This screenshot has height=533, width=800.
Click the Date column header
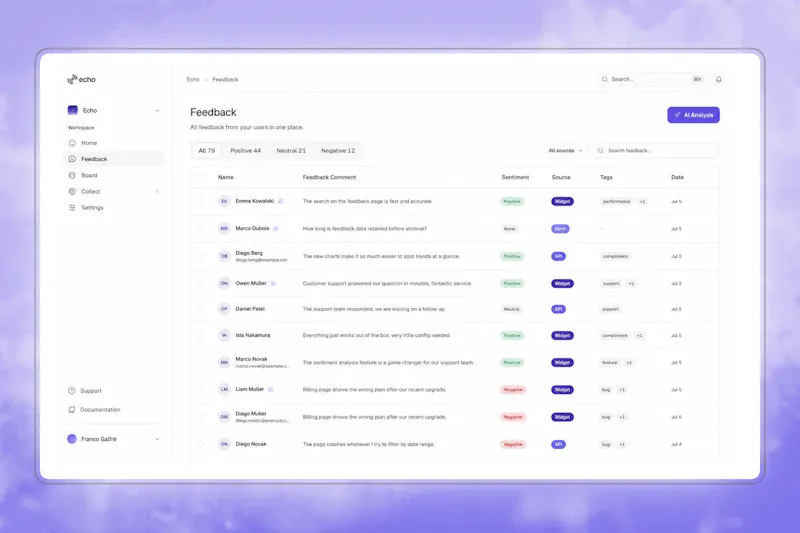pyautogui.click(x=677, y=177)
